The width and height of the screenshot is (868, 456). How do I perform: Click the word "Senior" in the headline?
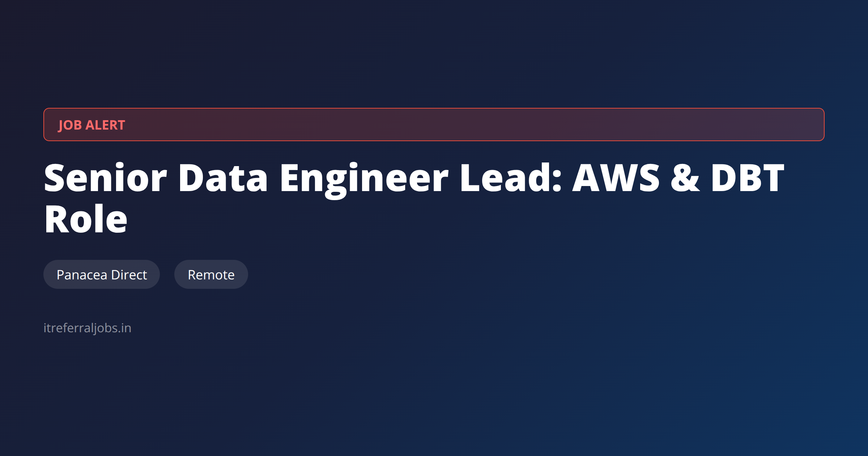coord(105,178)
